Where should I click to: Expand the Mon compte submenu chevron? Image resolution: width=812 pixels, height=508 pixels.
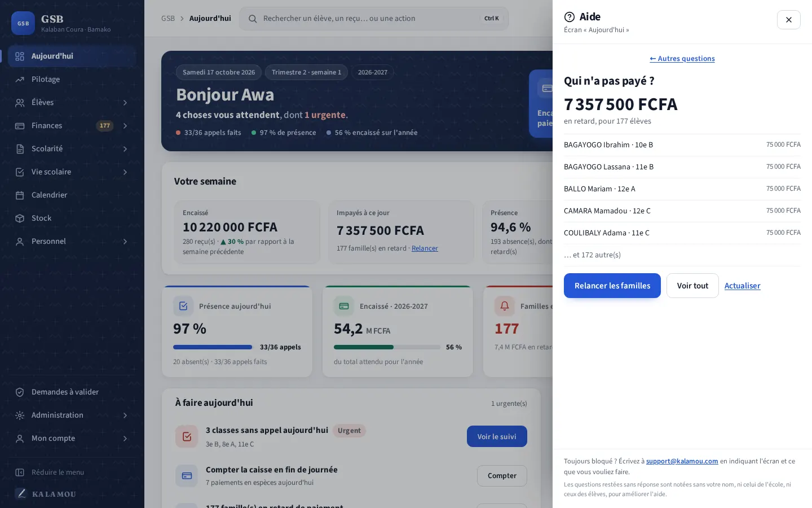[125, 439]
